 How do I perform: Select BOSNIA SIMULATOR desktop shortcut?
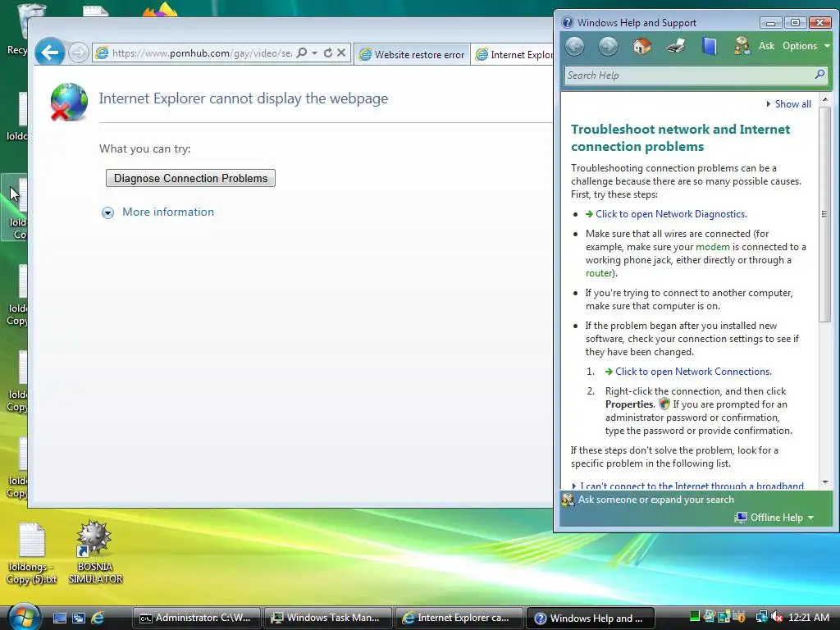click(x=95, y=552)
